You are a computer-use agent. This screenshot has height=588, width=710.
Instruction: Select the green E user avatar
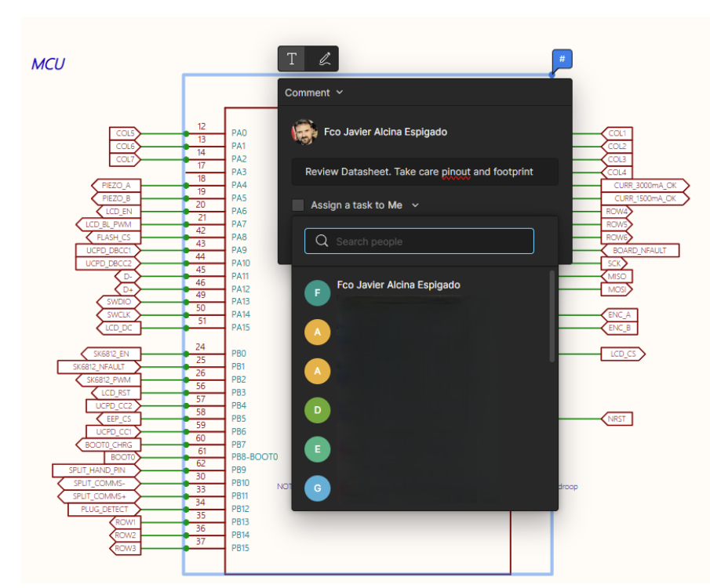317,449
